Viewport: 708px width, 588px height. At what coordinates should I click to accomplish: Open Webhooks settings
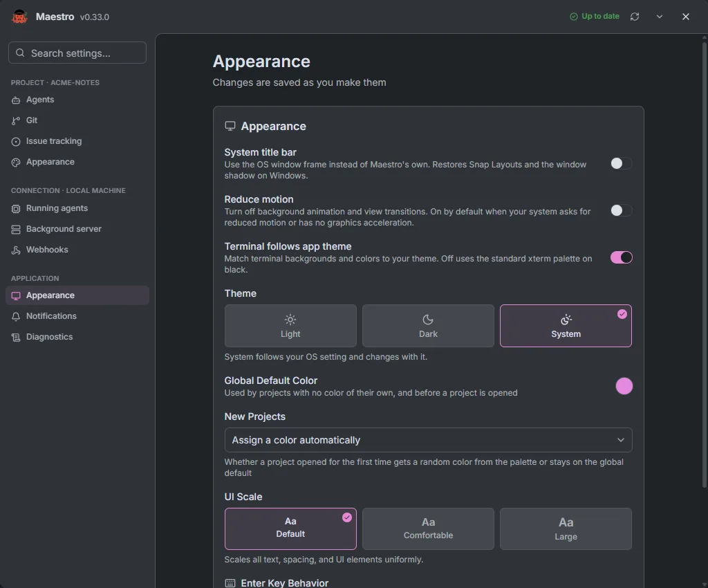[x=77, y=250]
